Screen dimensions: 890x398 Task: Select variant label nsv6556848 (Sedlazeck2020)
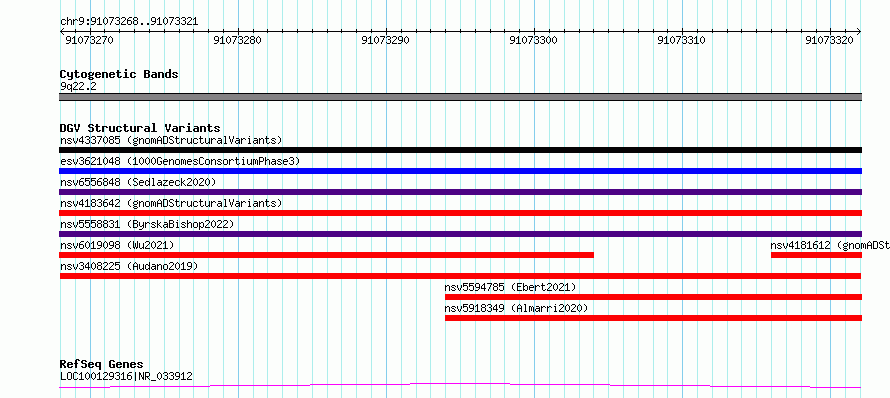[138, 182]
